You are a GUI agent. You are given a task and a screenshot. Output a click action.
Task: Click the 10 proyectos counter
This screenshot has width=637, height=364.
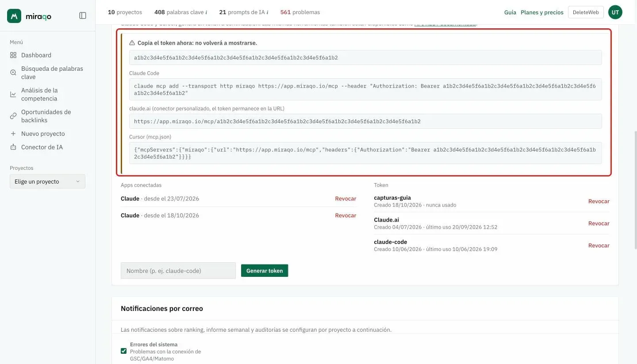(x=125, y=12)
